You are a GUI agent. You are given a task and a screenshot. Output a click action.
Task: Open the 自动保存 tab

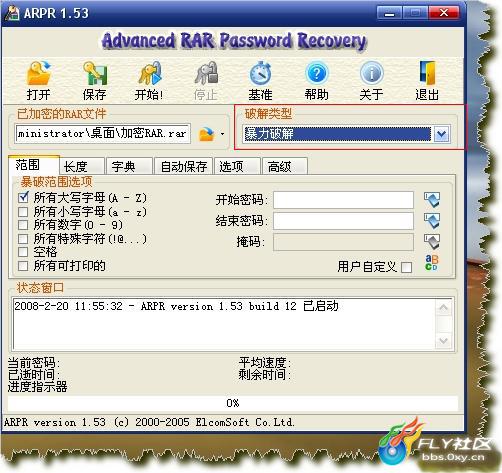(x=184, y=166)
